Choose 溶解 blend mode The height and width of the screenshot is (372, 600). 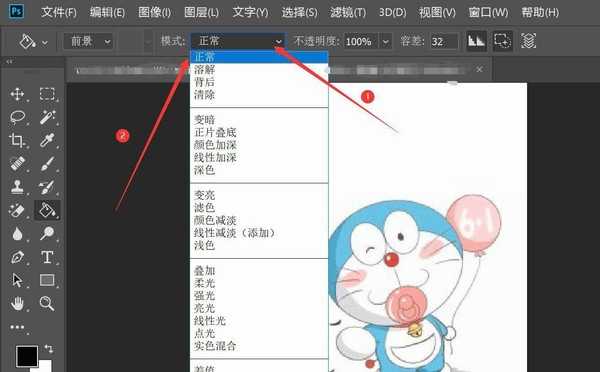point(259,69)
